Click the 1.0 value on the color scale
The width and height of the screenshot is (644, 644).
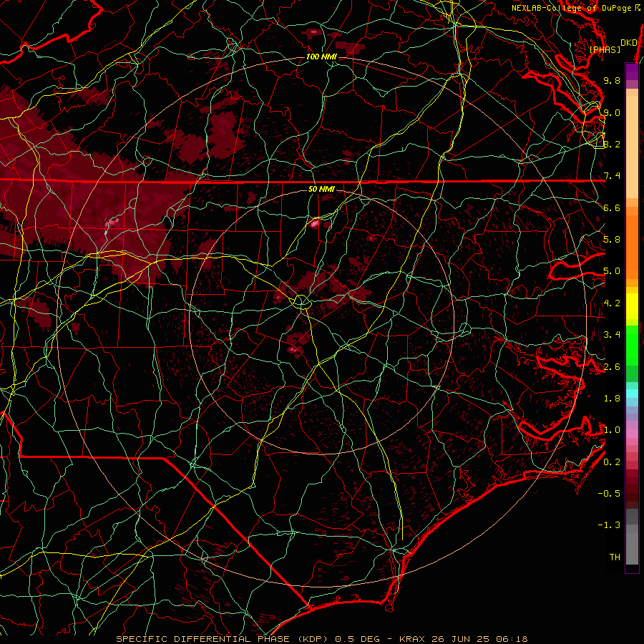(x=612, y=430)
